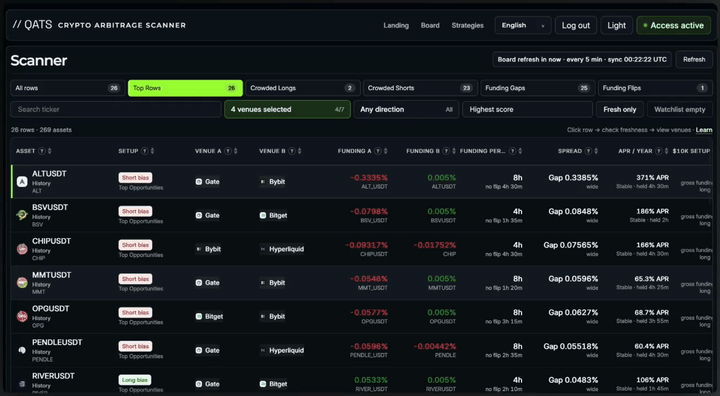Sort by Venue A column arrows

(236, 151)
